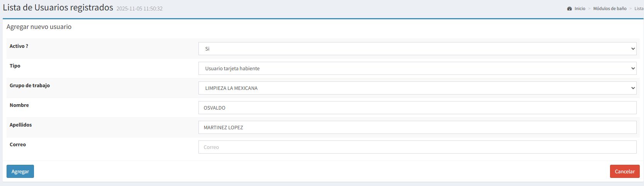This screenshot has width=644, height=186.
Task: Click the Correo field label
Action: tap(18, 144)
